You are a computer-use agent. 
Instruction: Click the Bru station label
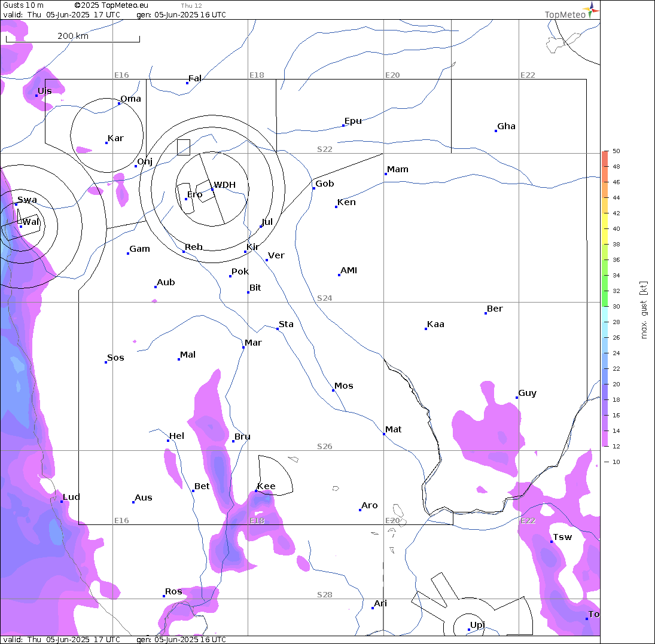pos(243,437)
